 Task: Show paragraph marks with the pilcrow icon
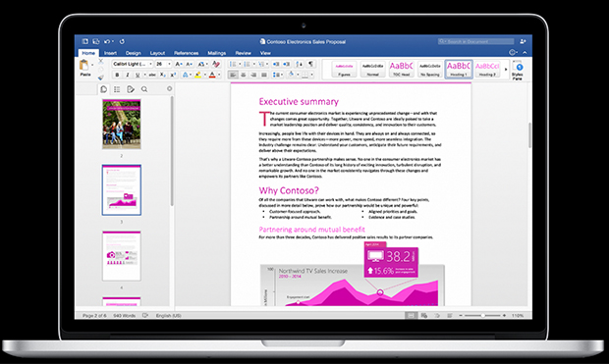[310, 64]
